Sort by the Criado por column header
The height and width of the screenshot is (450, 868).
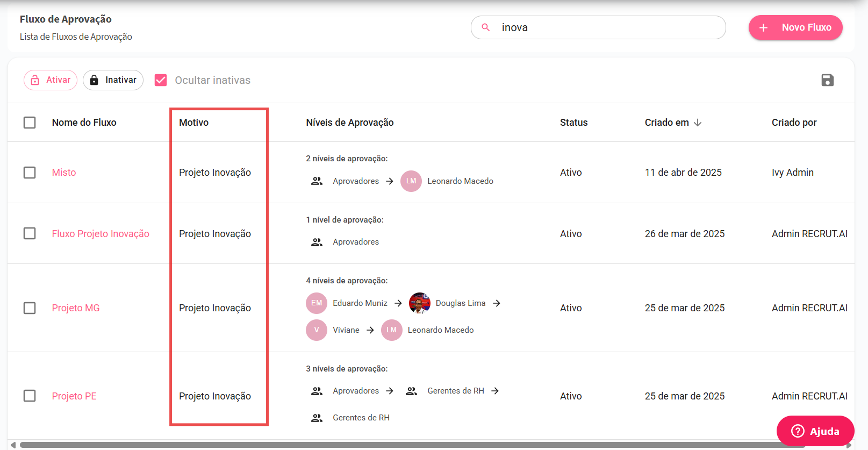pyautogui.click(x=794, y=123)
